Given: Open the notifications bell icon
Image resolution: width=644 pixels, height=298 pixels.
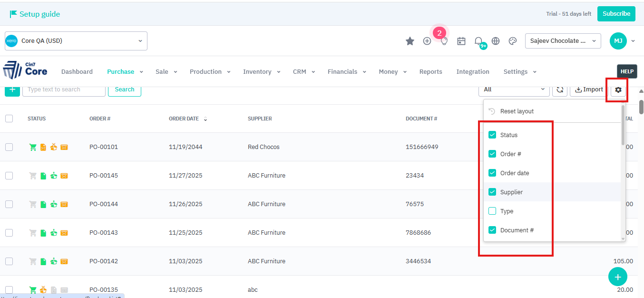Looking at the screenshot, I should click(478, 41).
